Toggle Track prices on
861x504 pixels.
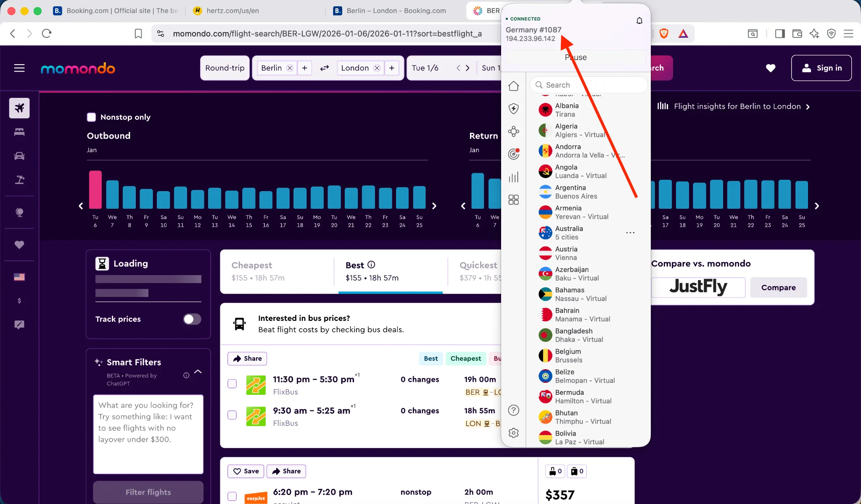[192, 319]
